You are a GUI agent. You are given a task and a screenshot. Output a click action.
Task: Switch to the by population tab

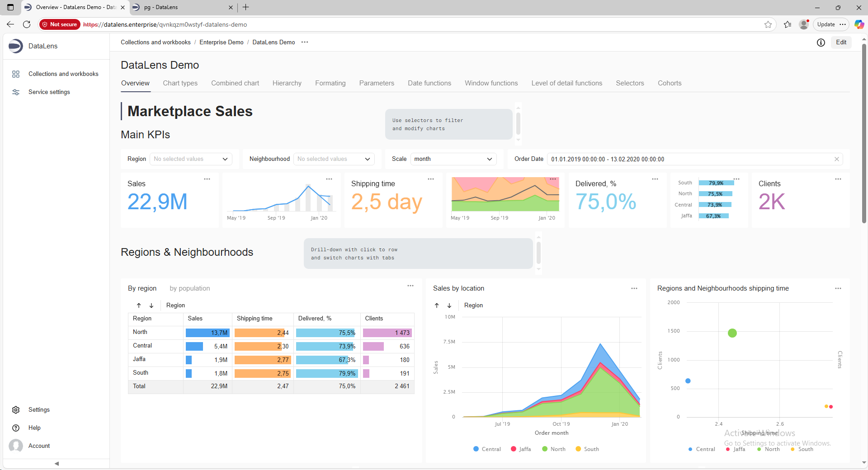coord(189,288)
